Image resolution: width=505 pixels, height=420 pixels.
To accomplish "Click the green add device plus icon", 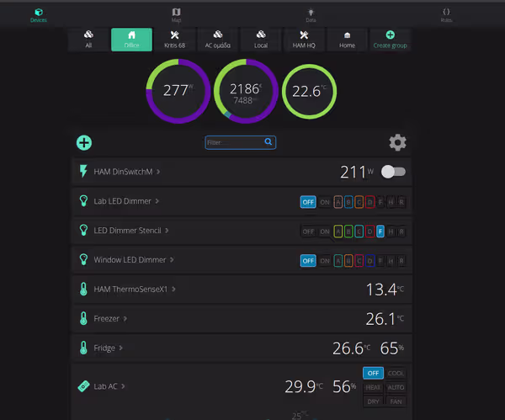I will (x=84, y=143).
